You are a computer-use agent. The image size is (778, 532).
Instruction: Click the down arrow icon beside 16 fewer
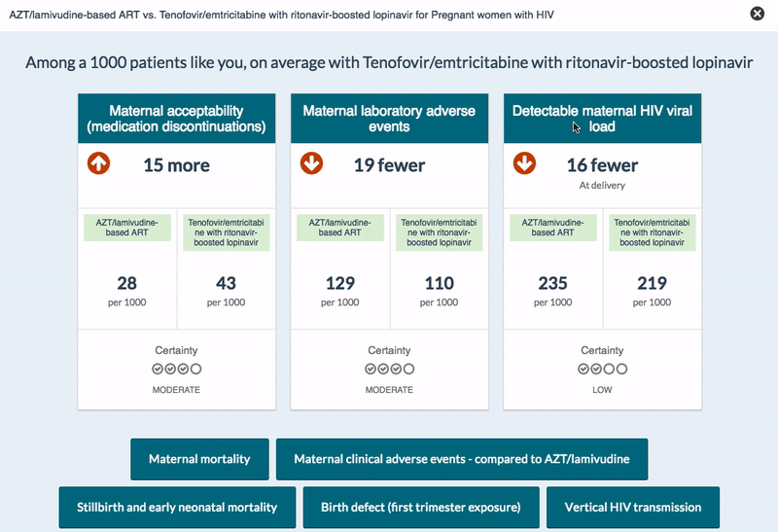coord(524,163)
